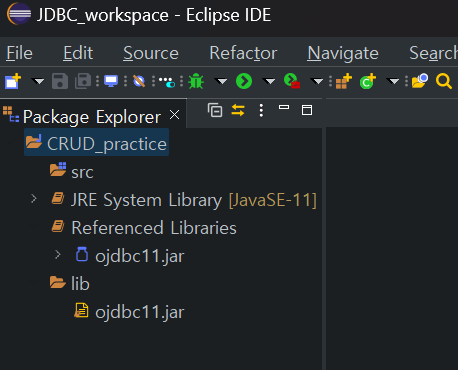
Task: Expand ojdbc11.jar under Referenced Libraries
Action: [x=58, y=255]
